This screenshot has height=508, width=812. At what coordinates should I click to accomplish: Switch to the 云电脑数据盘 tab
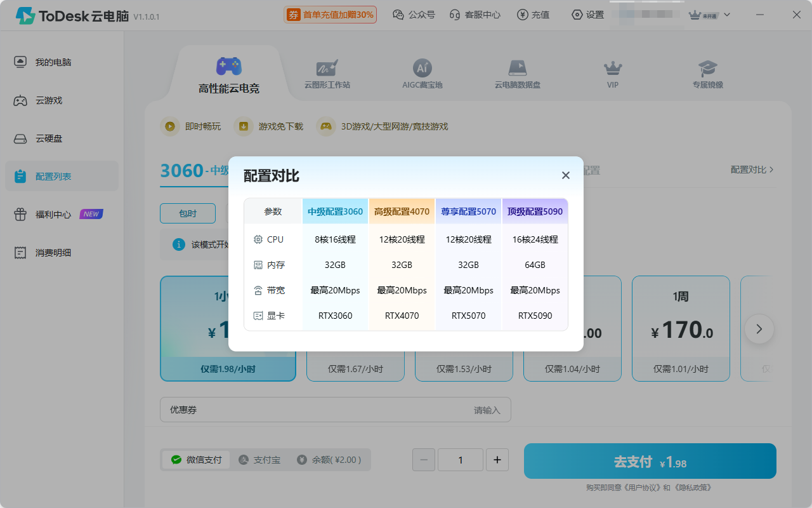(x=518, y=74)
